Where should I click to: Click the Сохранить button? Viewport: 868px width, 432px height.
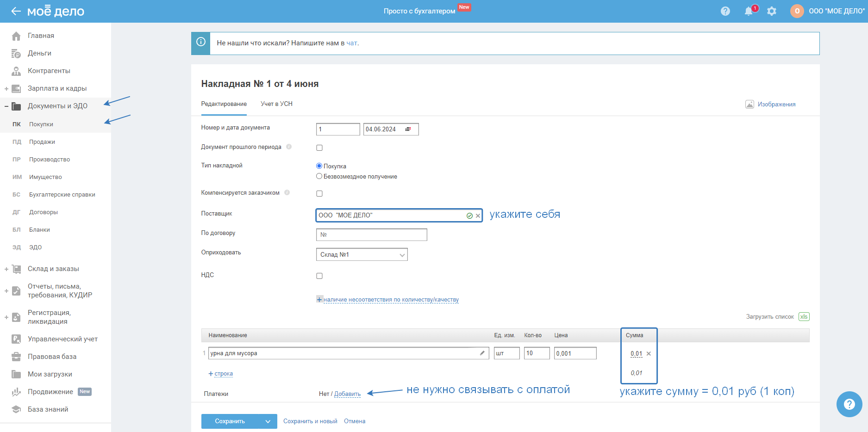pyautogui.click(x=230, y=421)
